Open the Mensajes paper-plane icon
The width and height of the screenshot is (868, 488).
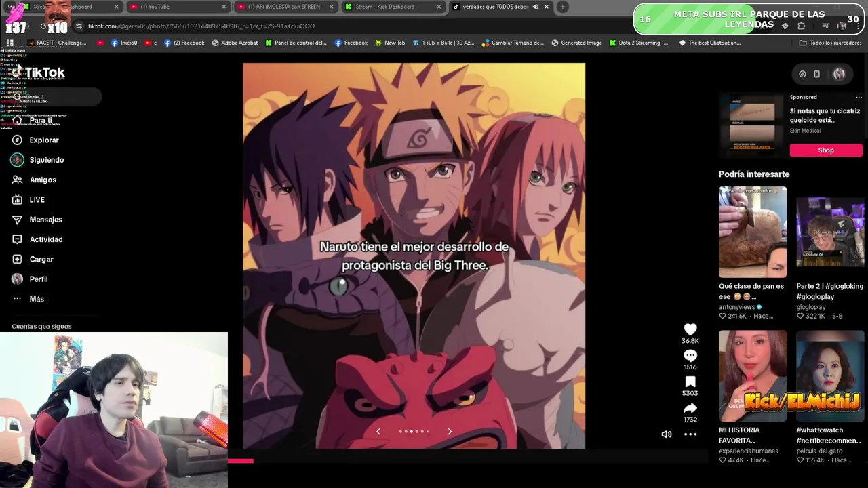click(17, 220)
